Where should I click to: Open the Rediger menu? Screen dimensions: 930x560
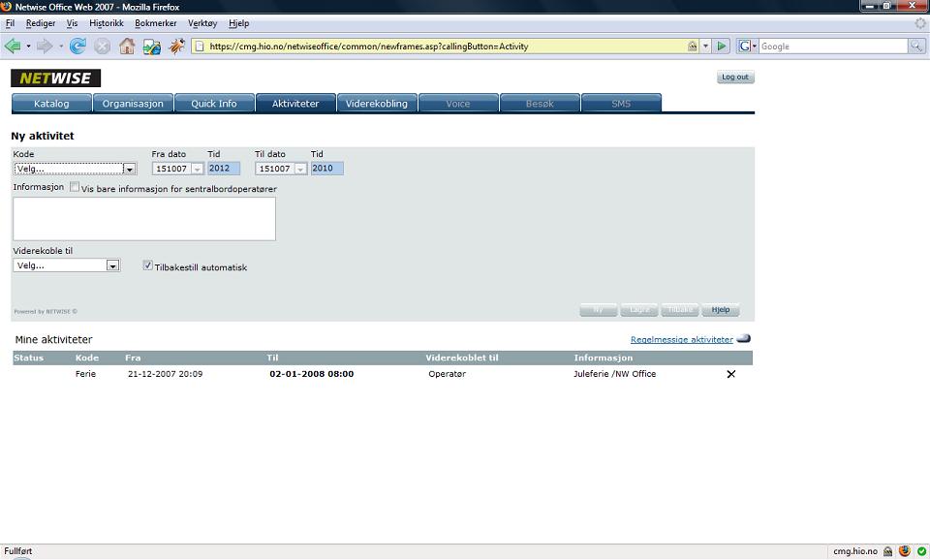click(41, 23)
